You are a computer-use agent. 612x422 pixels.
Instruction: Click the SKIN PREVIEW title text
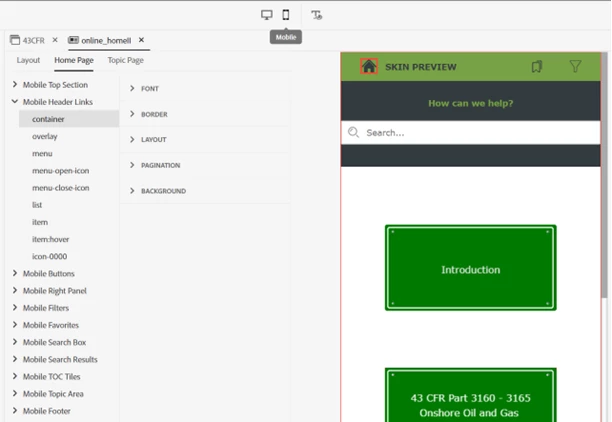pos(420,67)
